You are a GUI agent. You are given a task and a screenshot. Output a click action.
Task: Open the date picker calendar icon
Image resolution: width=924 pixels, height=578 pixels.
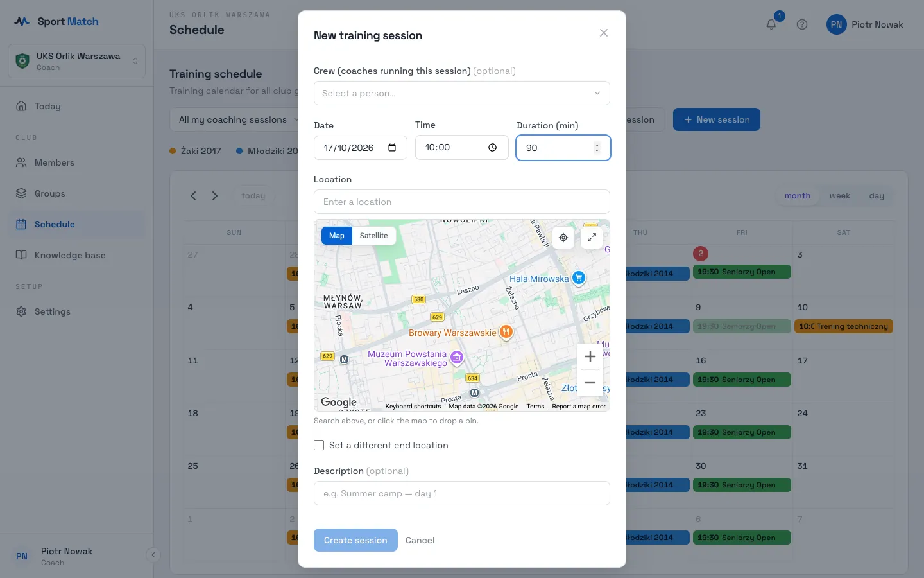(392, 148)
